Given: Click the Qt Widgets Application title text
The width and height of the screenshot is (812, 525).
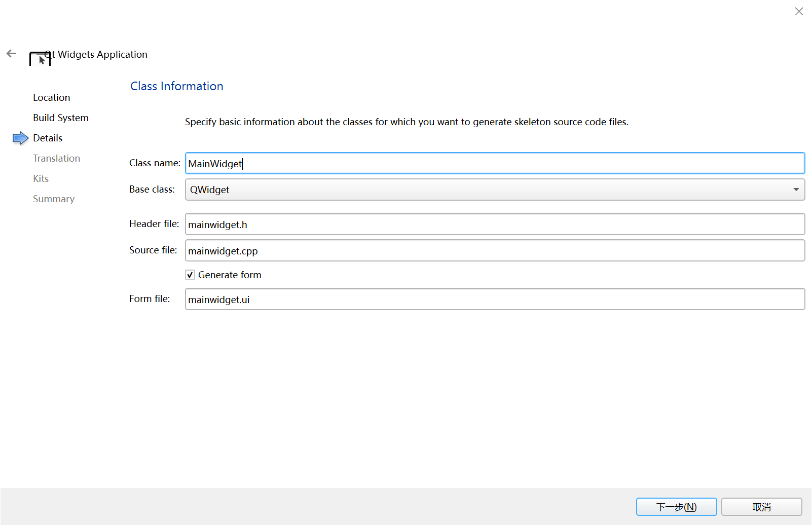Looking at the screenshot, I should click(102, 54).
